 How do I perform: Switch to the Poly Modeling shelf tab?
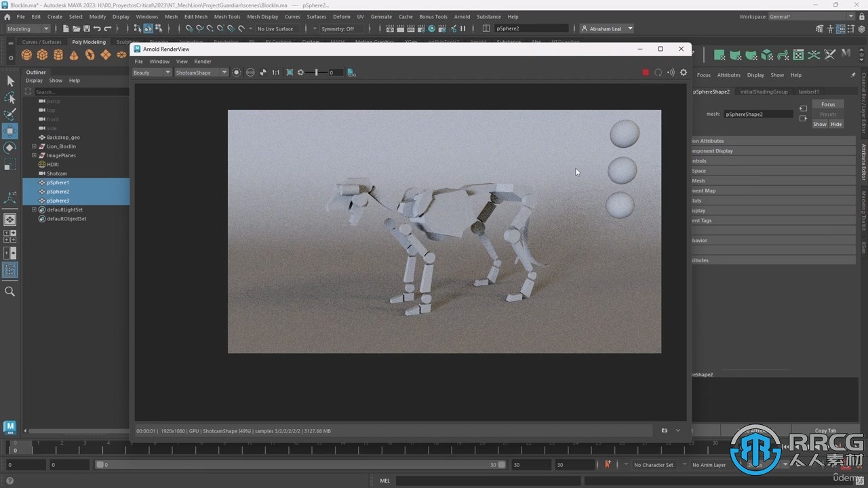click(x=89, y=42)
